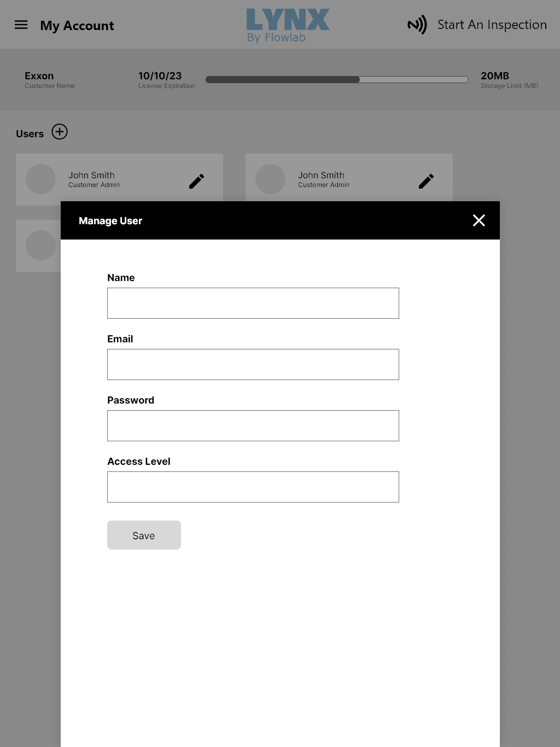The height and width of the screenshot is (747, 560).
Task: Click the My Account header title
Action: [x=77, y=26]
